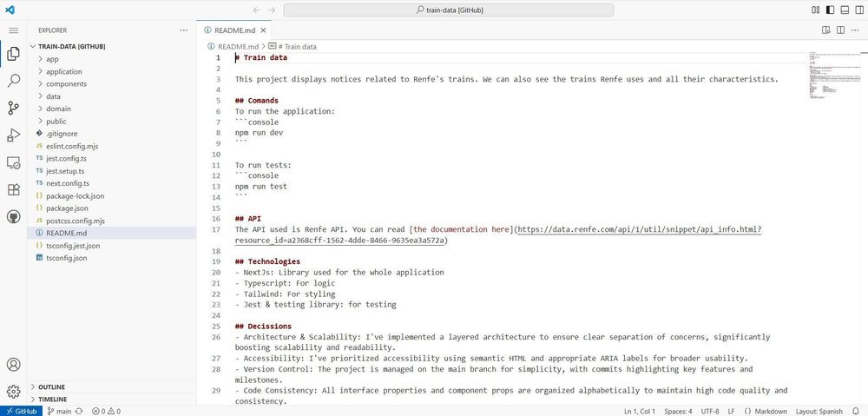The width and height of the screenshot is (868, 416).
Task: Open tsconfig.jest.json file
Action: tap(111, 246)
